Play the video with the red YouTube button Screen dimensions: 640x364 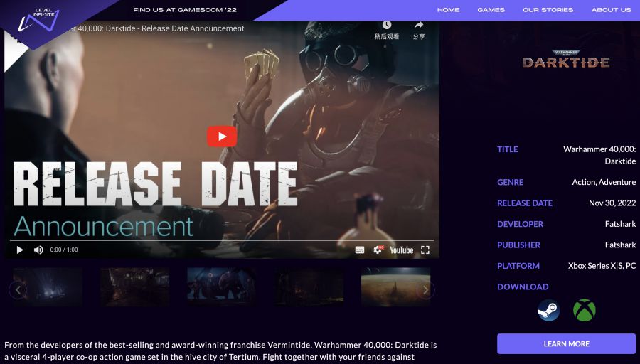[x=222, y=136]
